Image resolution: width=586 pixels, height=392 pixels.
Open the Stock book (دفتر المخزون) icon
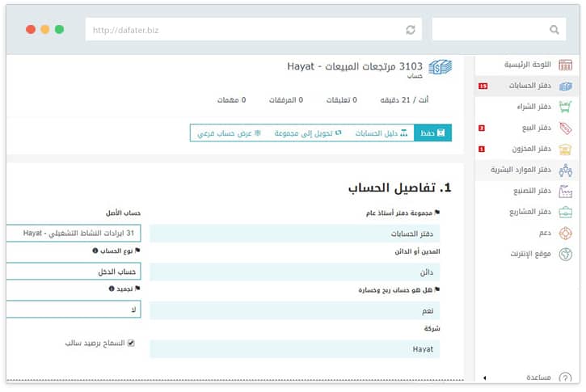565,149
